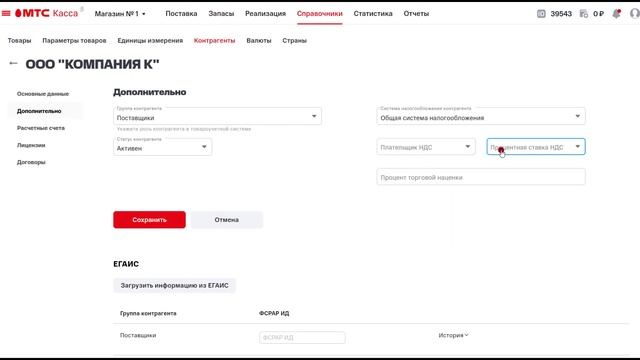Click the MTS Kassa logo
The height and width of the screenshot is (360, 640).
click(47, 13)
